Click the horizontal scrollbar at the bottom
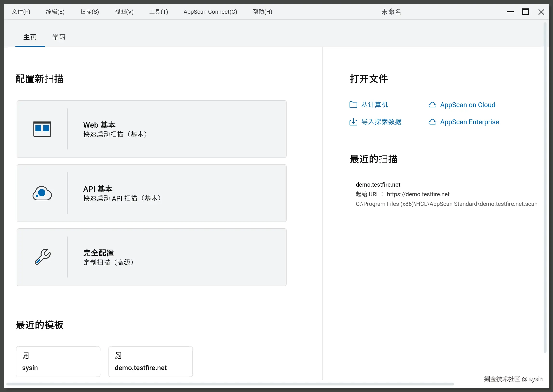Screen dimensions: 553x392 click(x=229, y=384)
